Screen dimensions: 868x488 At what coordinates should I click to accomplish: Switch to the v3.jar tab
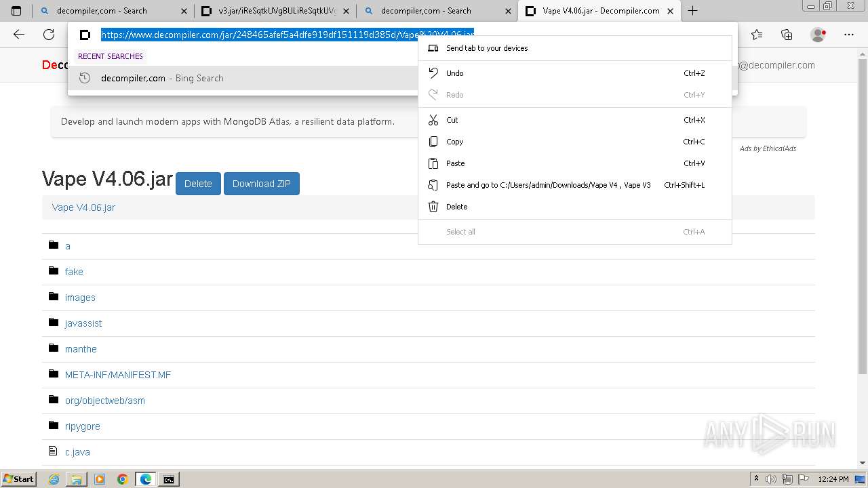pyautogui.click(x=275, y=11)
